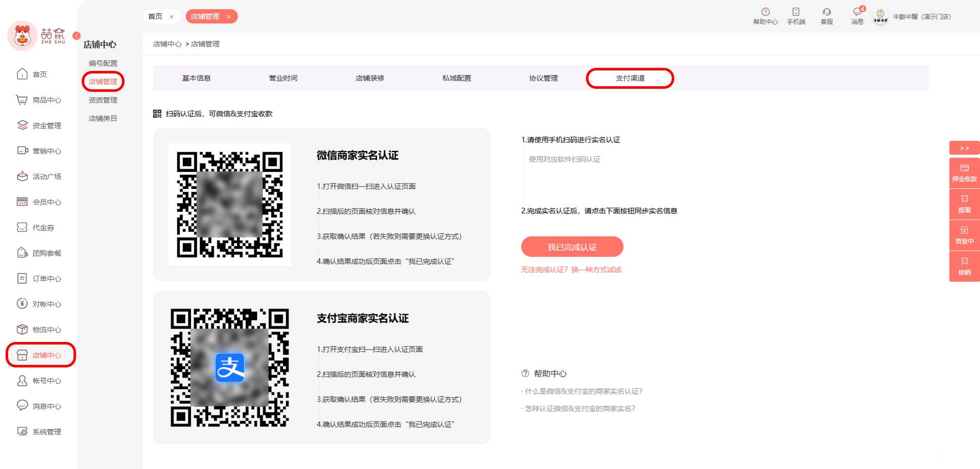Open 代金券 coupon icon
This screenshot has width=980, height=469.
tap(22, 228)
